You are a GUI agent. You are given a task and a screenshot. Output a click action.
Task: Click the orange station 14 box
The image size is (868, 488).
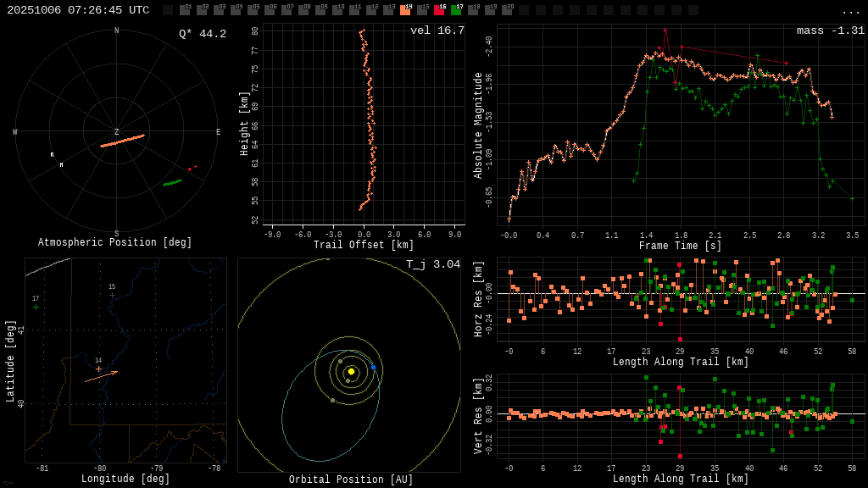(405, 10)
